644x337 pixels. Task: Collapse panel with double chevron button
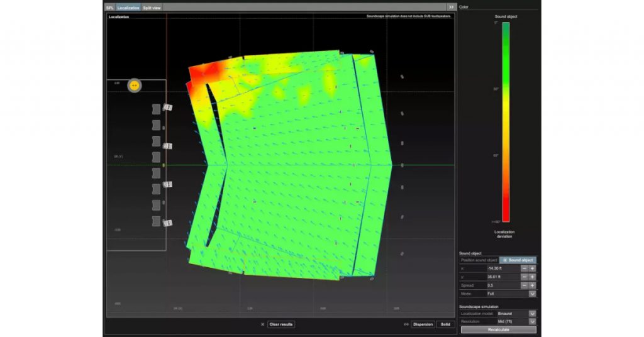(451, 7)
